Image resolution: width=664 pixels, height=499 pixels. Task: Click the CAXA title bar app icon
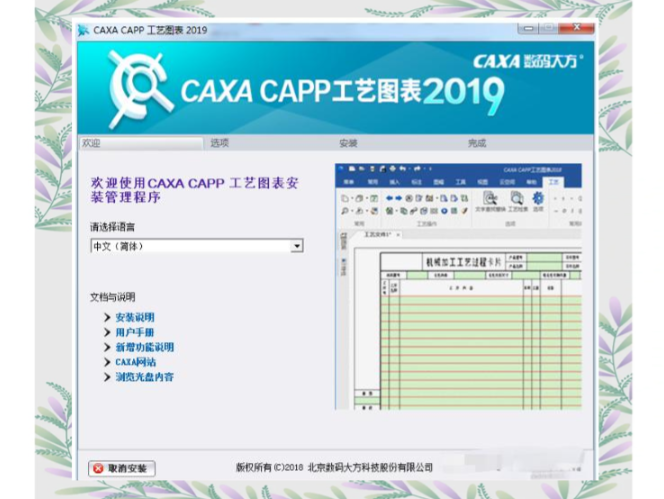(x=83, y=30)
